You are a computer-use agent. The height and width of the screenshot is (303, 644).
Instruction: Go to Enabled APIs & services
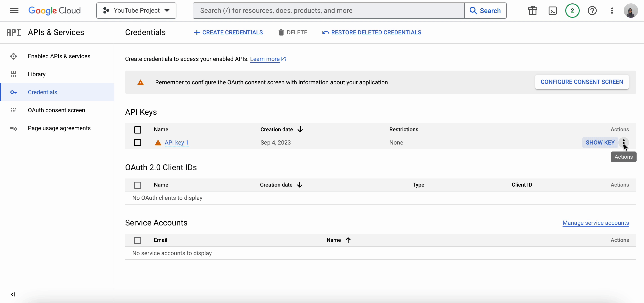click(57, 56)
